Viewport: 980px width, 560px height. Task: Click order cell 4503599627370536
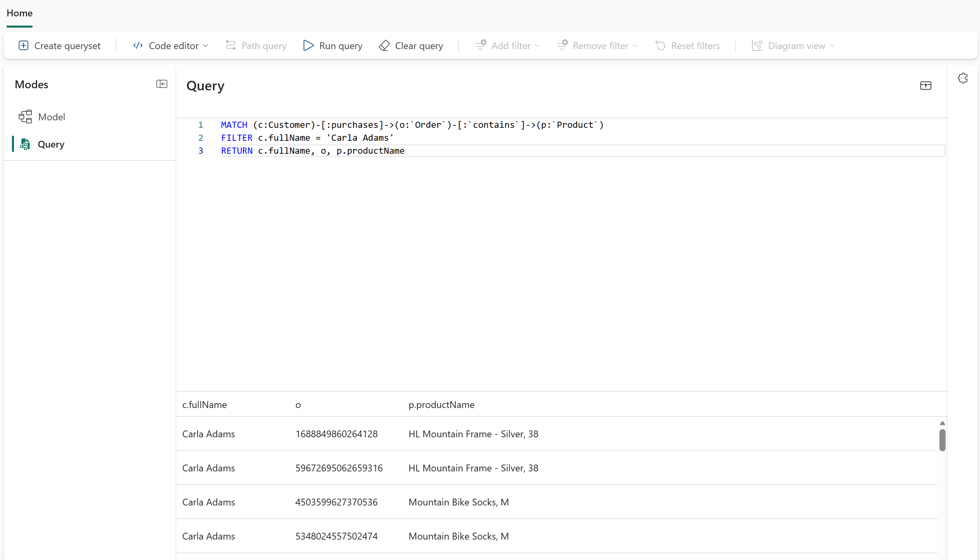coord(336,502)
